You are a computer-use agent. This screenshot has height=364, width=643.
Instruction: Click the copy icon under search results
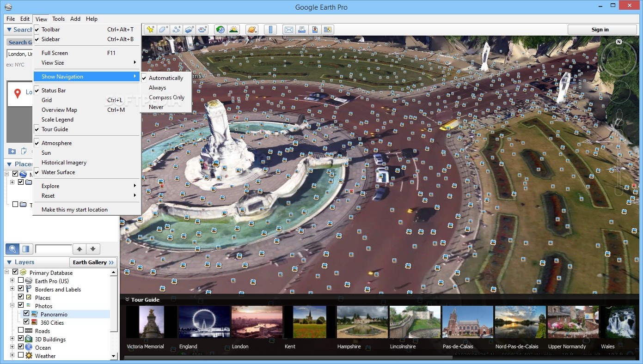pyautogui.click(x=24, y=152)
